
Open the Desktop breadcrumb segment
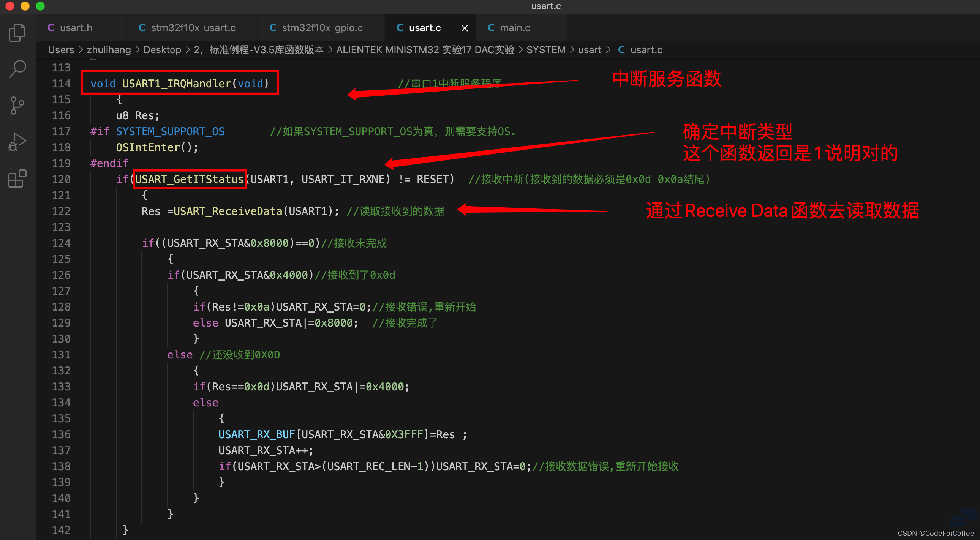[162, 50]
